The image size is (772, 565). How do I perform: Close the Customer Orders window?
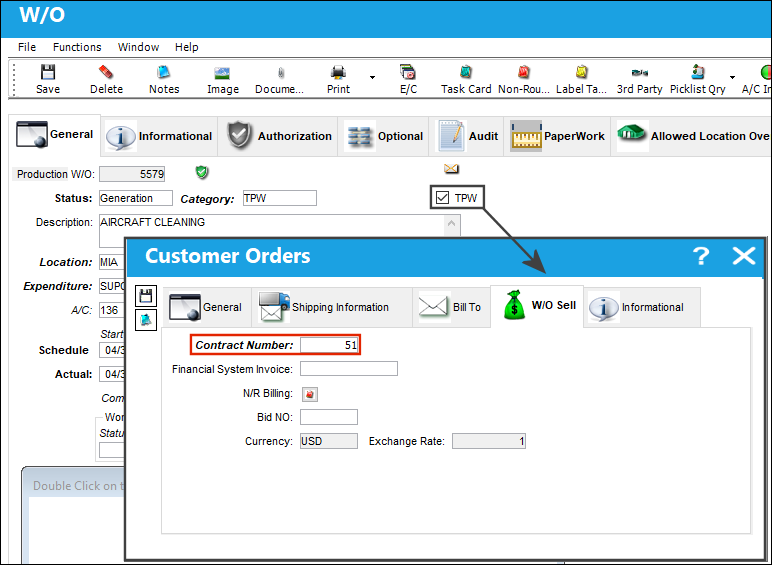coord(743,256)
